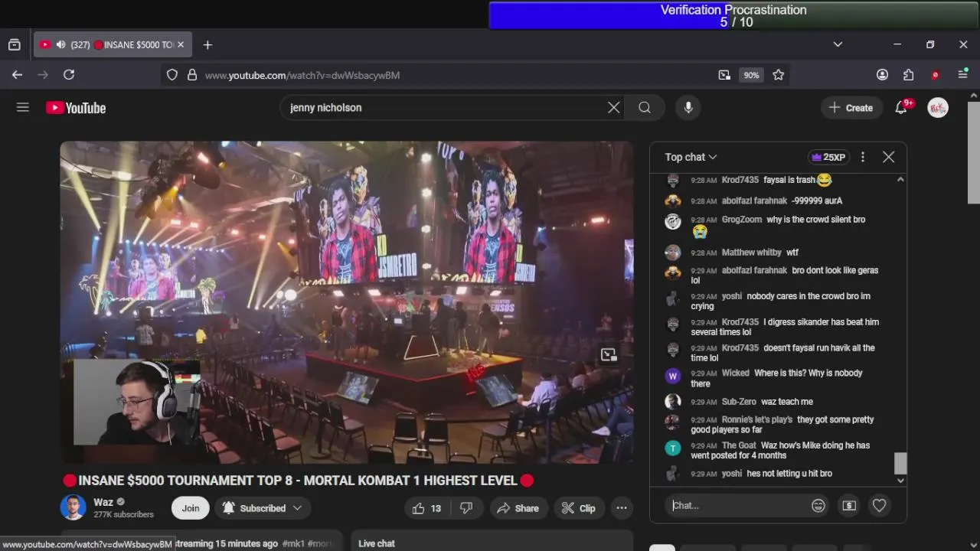
Task: Create a Clip from the stream
Action: pos(578,508)
